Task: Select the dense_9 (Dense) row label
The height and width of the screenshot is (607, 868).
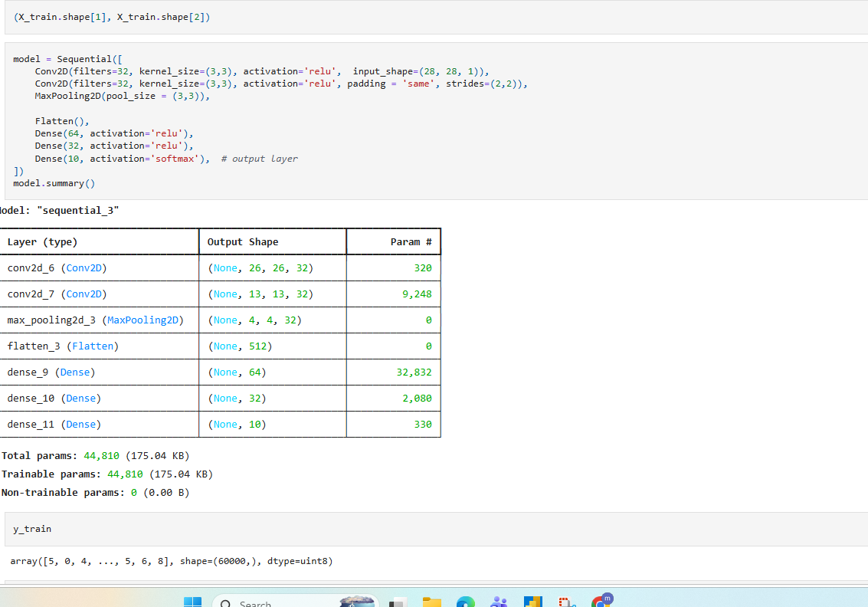Action: coord(51,372)
